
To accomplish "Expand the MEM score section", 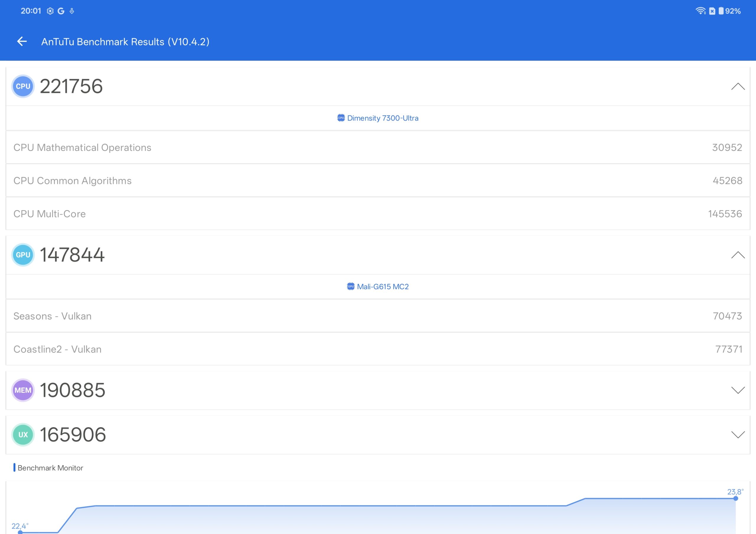I will 738,390.
